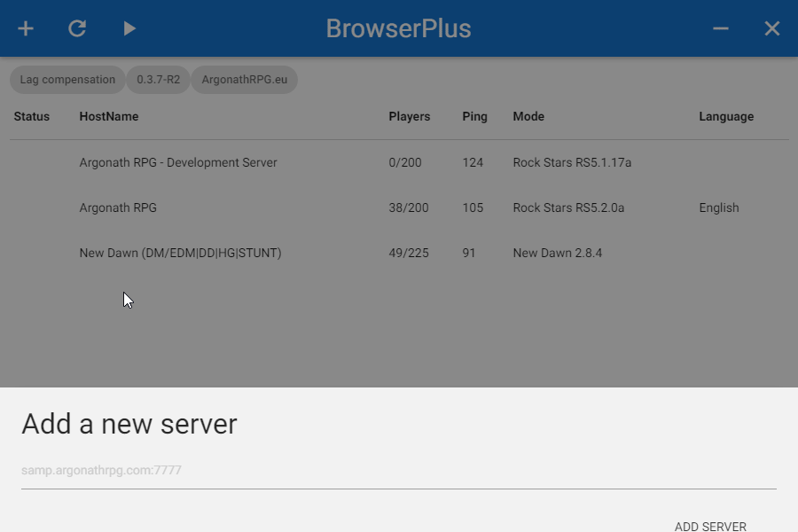Click the 49/225 players cell

(409, 253)
